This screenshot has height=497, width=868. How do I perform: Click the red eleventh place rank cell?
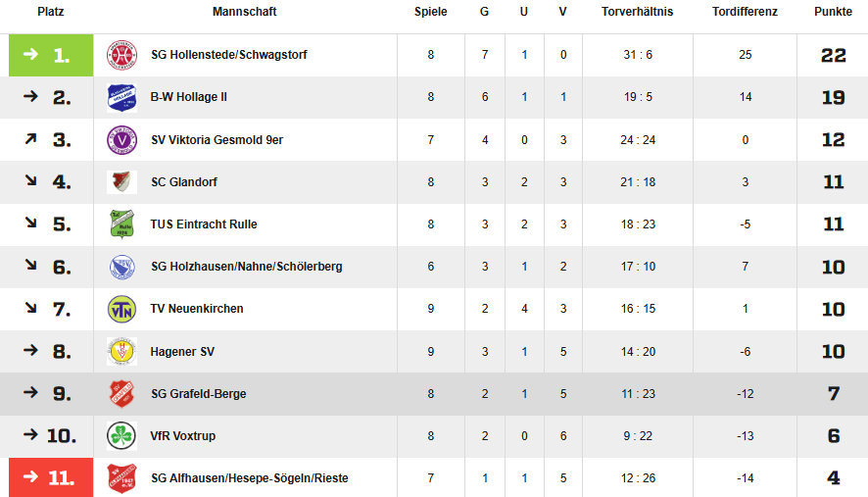pos(51,478)
